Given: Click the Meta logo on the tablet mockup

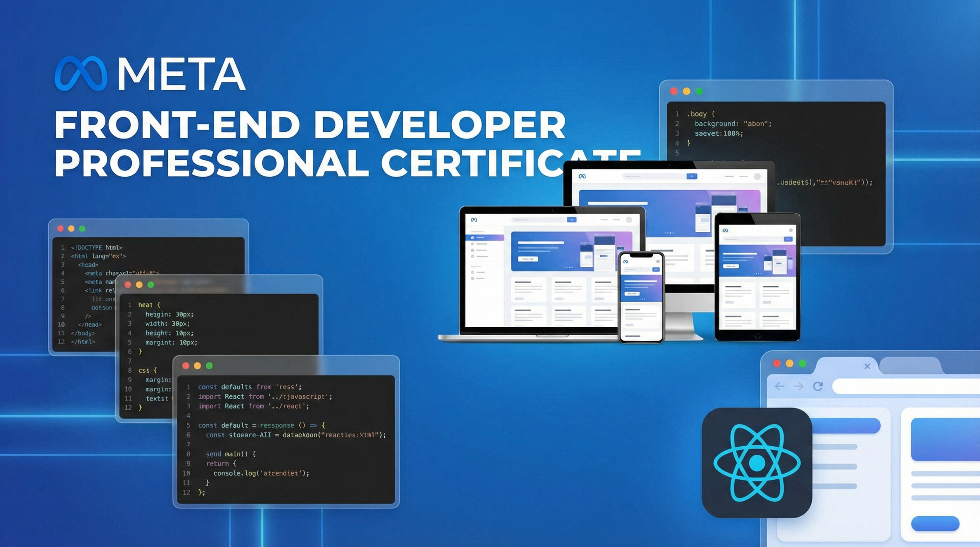Looking at the screenshot, I should [x=726, y=231].
